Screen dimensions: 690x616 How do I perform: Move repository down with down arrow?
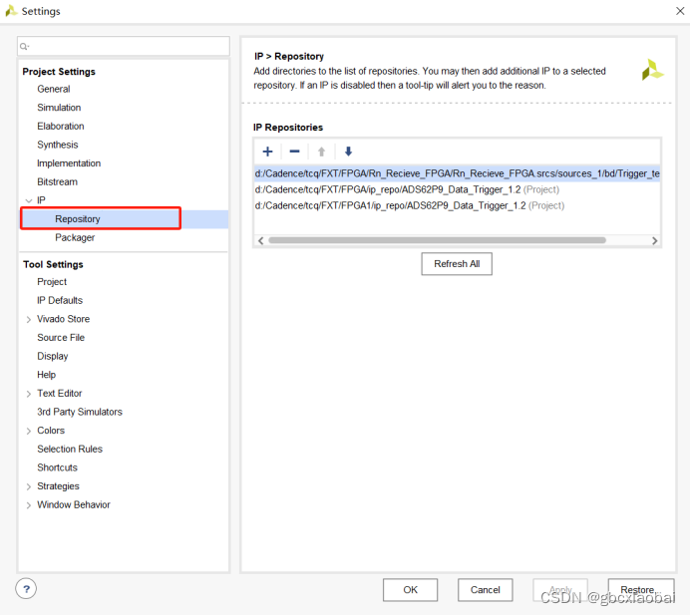tap(349, 152)
